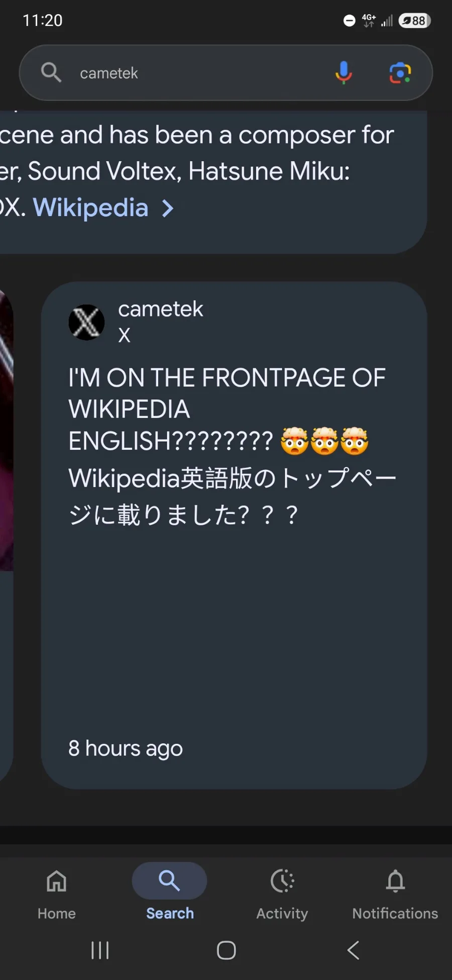Tap the '8 hours ago' timestamp

126,748
